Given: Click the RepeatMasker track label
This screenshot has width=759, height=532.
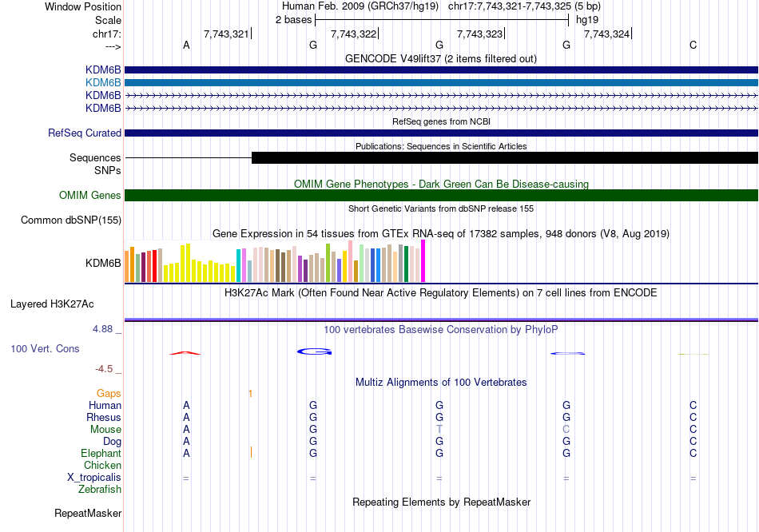Looking at the screenshot, I should click(x=88, y=513).
